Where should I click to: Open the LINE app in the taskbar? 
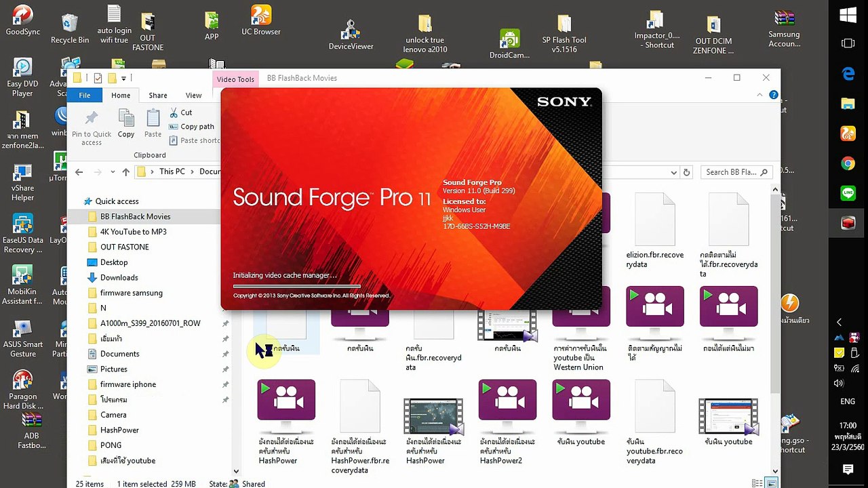[x=848, y=193]
